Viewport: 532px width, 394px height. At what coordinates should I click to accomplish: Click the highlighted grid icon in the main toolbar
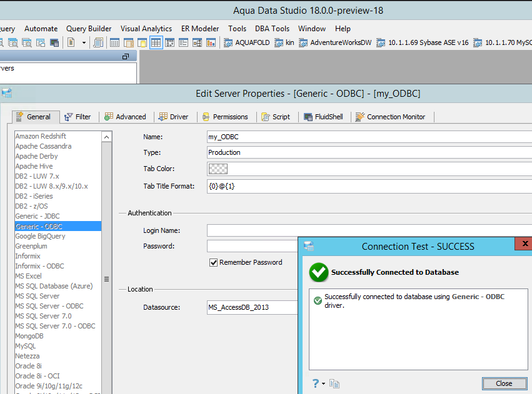click(156, 42)
